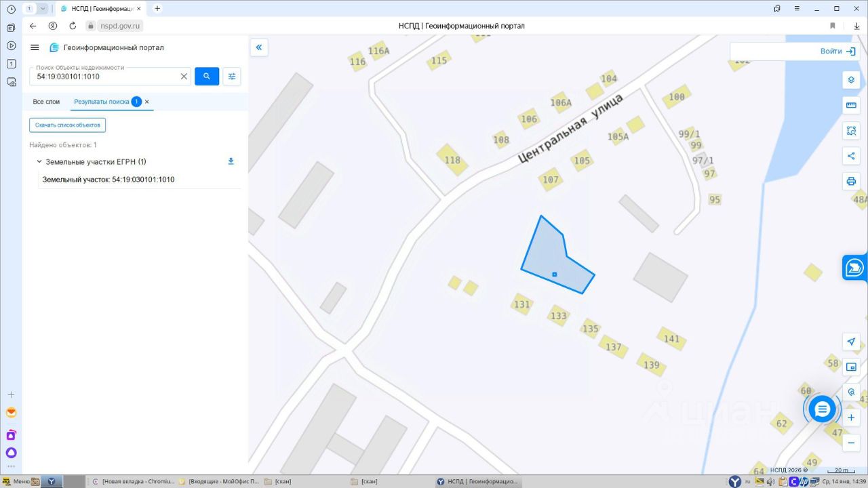Add a sidebar item with plus icon
868x488 pixels.
coord(11,394)
